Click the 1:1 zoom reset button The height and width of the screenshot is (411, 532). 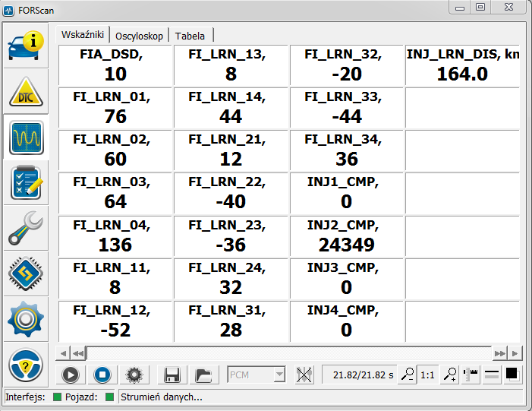point(428,374)
